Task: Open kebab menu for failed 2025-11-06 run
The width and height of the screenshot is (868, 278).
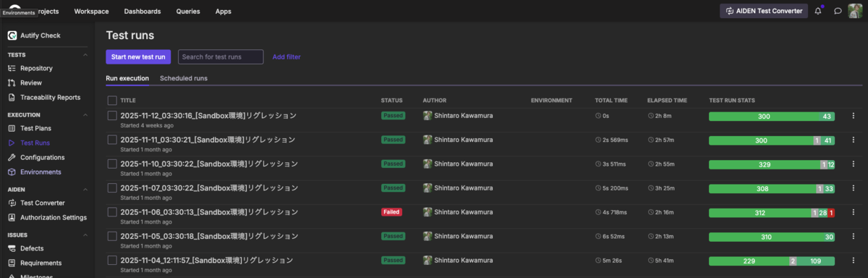Action: [x=854, y=212]
